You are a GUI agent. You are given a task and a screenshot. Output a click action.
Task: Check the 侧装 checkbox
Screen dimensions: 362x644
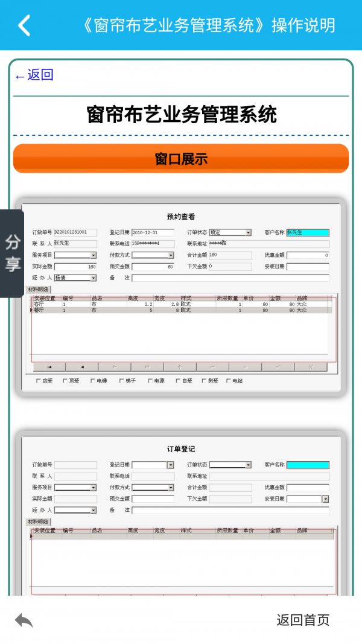[205, 381]
